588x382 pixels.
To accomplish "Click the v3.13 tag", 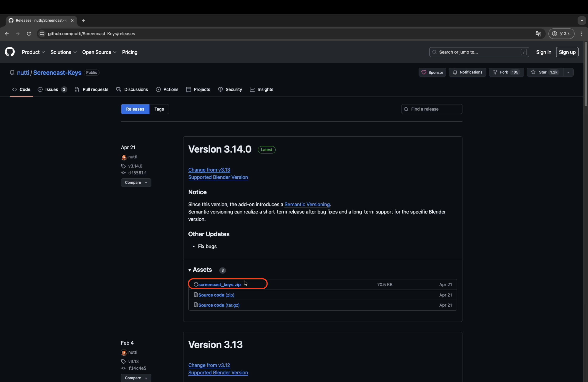I will (133, 362).
